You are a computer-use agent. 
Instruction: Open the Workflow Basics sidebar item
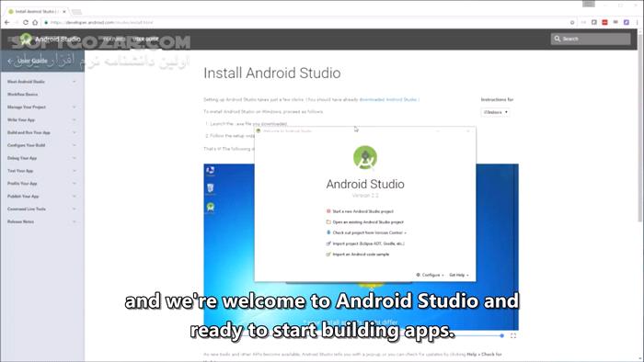pyautogui.click(x=23, y=95)
